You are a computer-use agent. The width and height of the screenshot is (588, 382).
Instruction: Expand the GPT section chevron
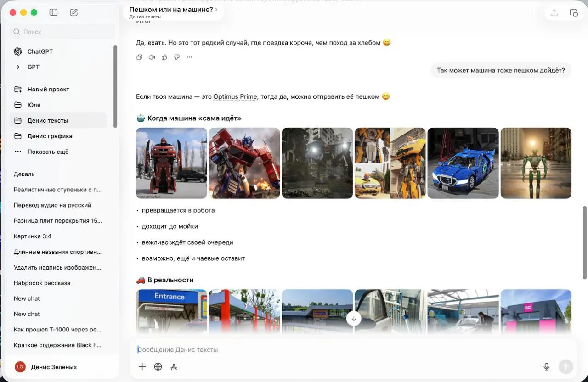[x=18, y=67]
